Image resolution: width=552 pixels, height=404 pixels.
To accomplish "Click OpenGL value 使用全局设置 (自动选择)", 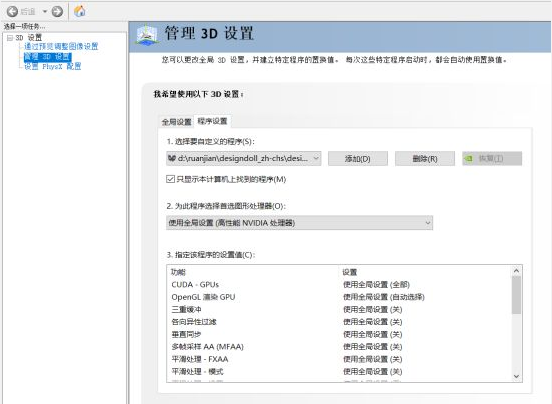I will click(x=384, y=297).
